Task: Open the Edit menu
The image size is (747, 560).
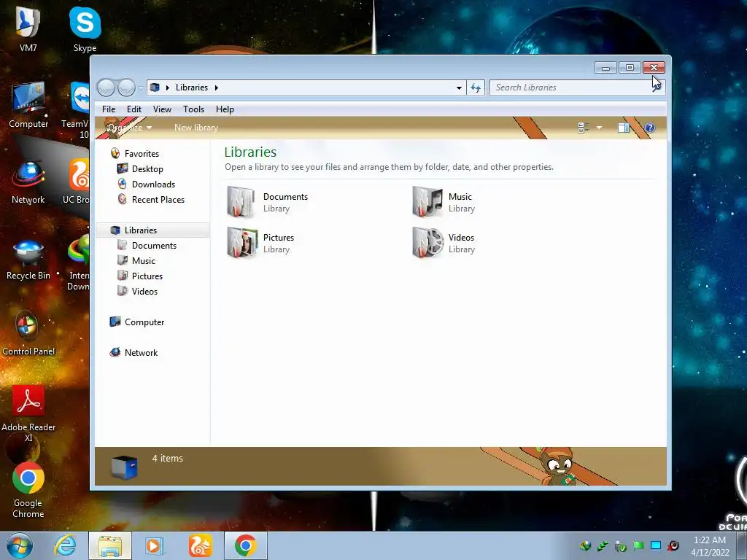Action: 134,109
